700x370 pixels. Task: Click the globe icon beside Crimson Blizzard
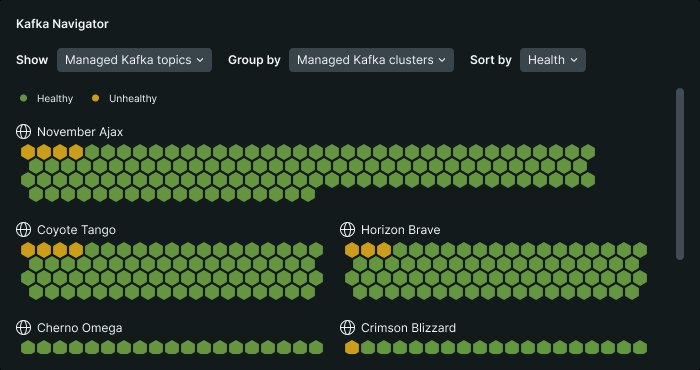(x=347, y=328)
